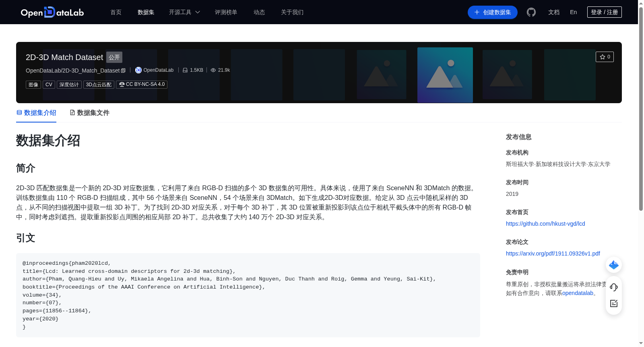Click the OpenDataLab logo
Viewport: 644px width, 347px height.
[x=52, y=12]
